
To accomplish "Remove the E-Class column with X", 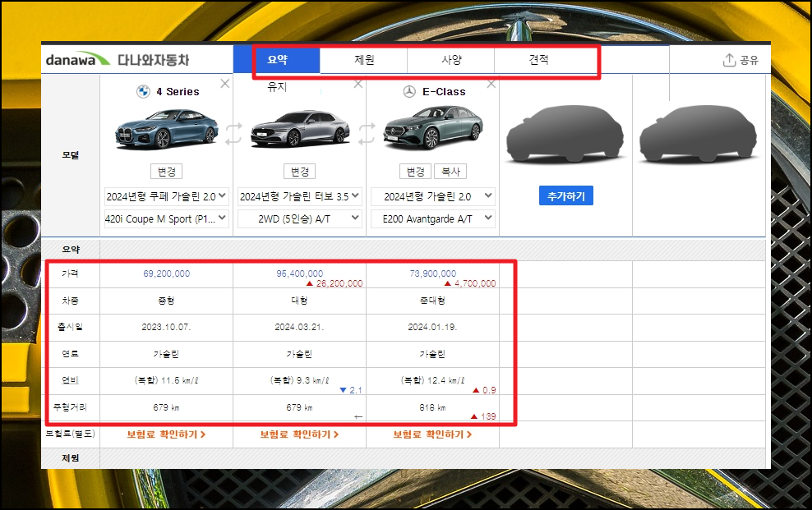I will (x=491, y=83).
